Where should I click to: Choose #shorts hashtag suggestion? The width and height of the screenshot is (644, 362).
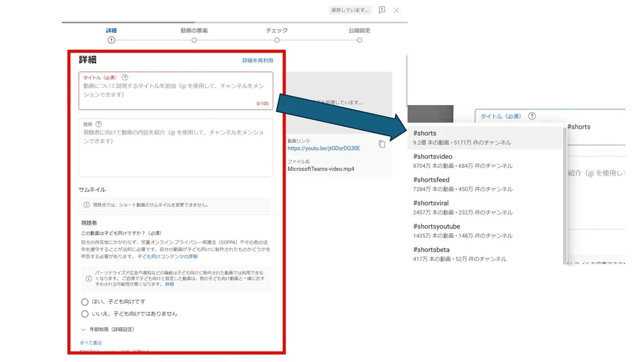point(485,138)
